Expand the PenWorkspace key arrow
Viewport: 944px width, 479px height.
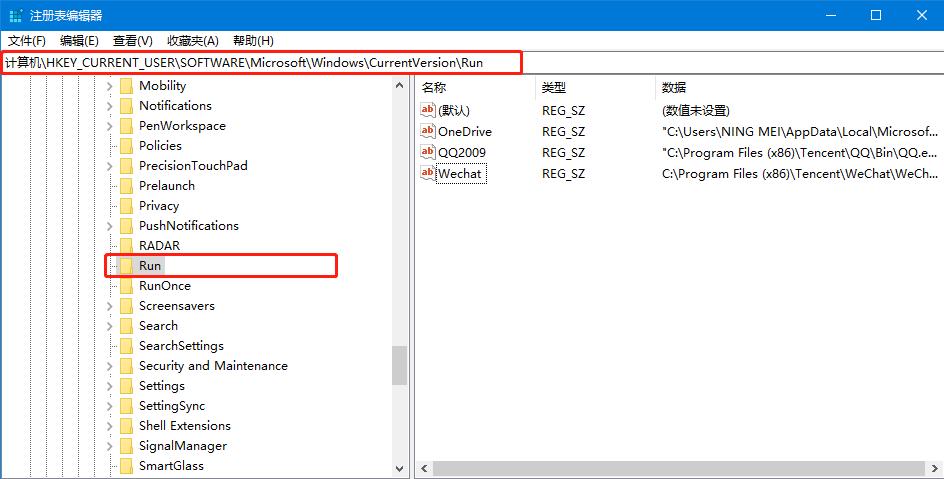(109, 126)
